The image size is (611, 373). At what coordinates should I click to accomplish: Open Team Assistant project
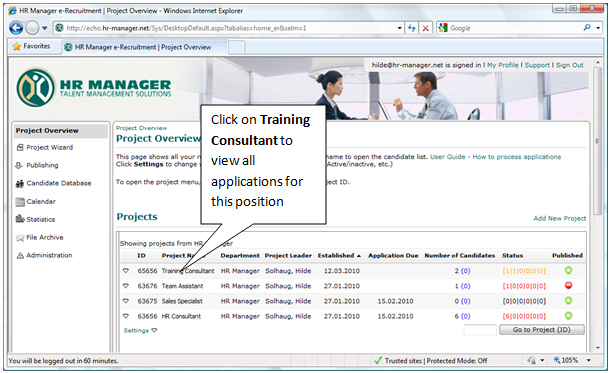point(182,286)
